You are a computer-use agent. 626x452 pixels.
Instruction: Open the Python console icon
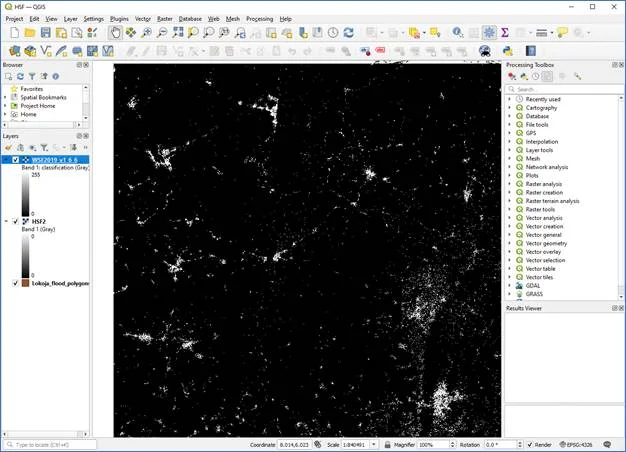click(x=508, y=50)
